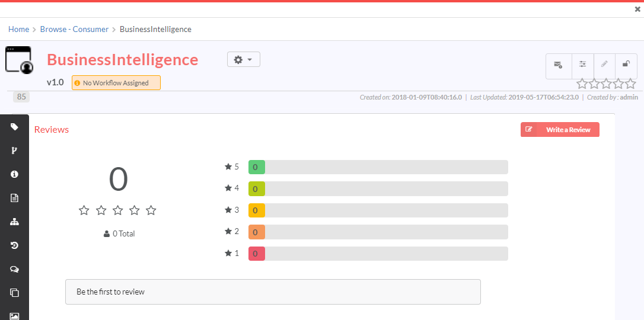Set the first header star rating
The height and width of the screenshot is (320, 644).
point(582,84)
